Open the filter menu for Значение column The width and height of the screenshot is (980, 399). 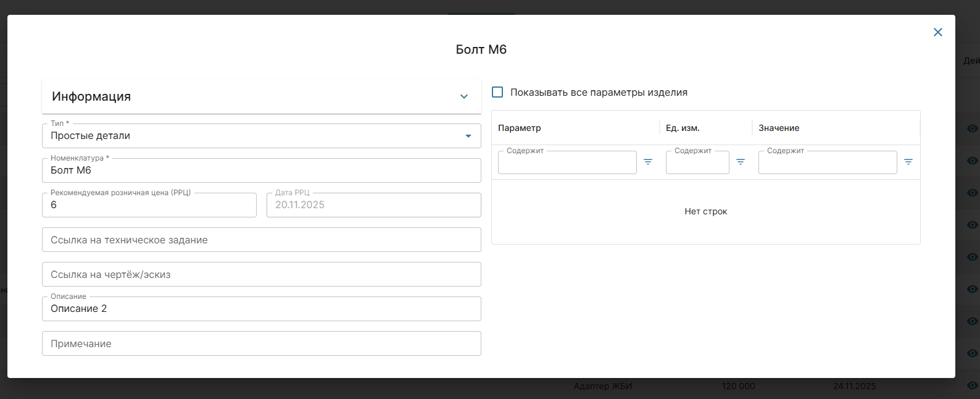pos(908,162)
